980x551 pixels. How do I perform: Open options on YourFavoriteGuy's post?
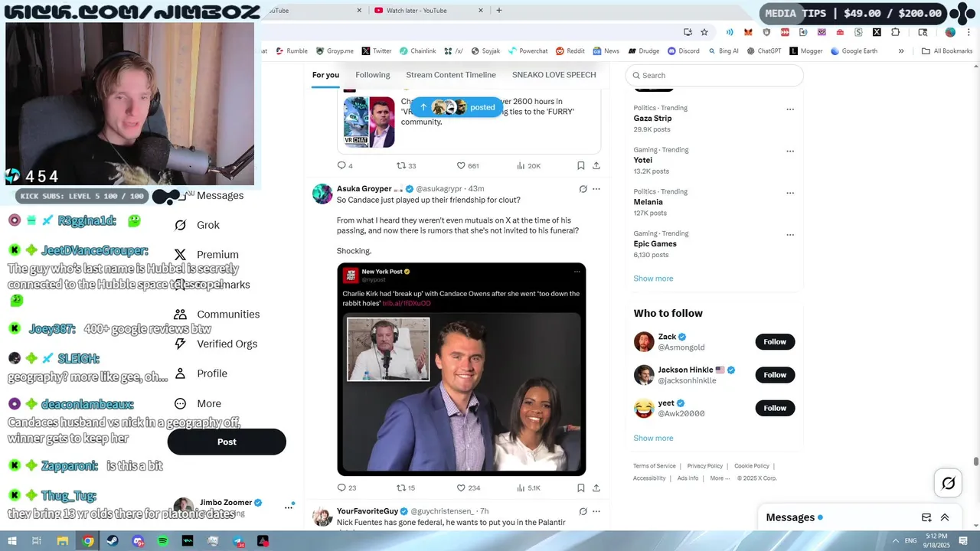coord(596,511)
